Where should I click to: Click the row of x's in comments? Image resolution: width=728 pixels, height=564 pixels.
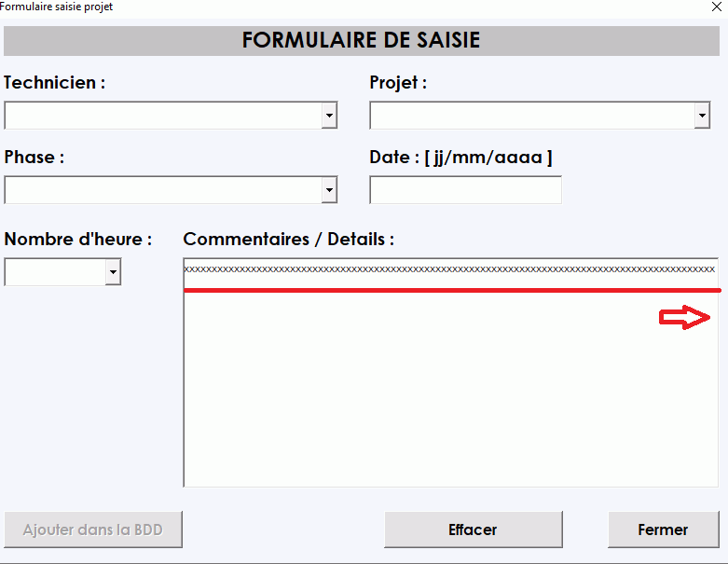coord(448,269)
